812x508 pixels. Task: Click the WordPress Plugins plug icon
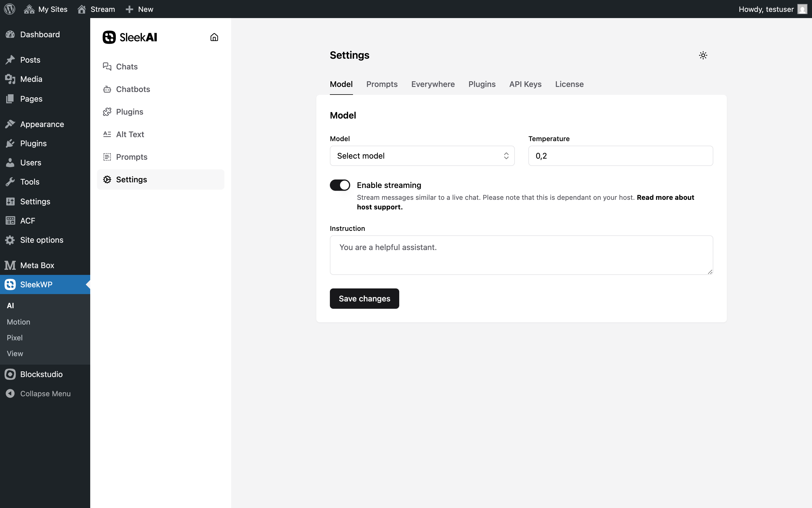10,143
